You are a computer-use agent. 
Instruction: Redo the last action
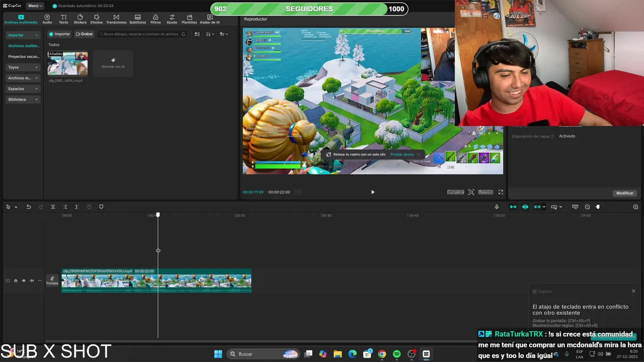(41, 207)
